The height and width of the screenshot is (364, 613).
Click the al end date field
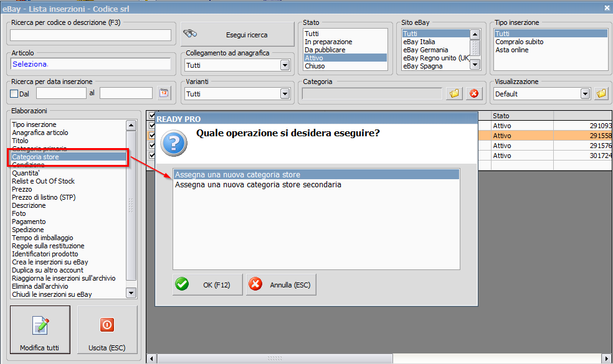[x=126, y=93]
